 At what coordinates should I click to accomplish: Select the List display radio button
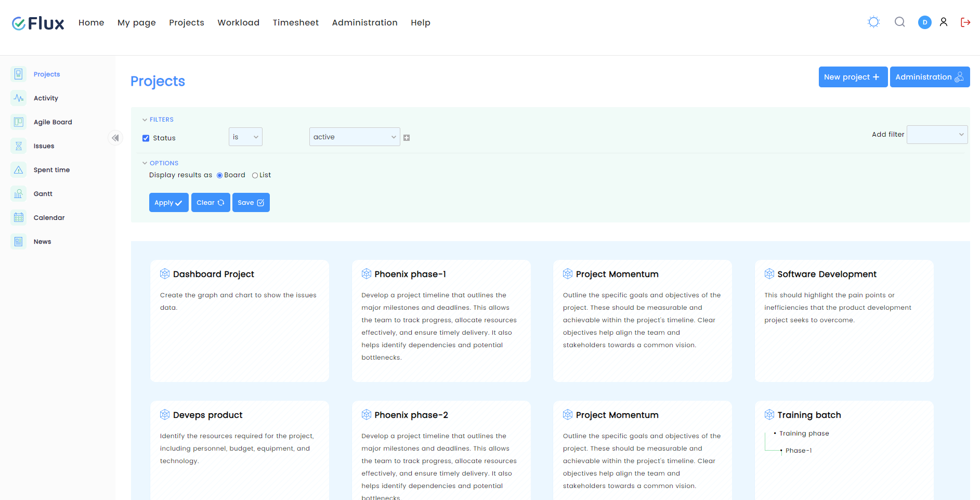coord(255,176)
